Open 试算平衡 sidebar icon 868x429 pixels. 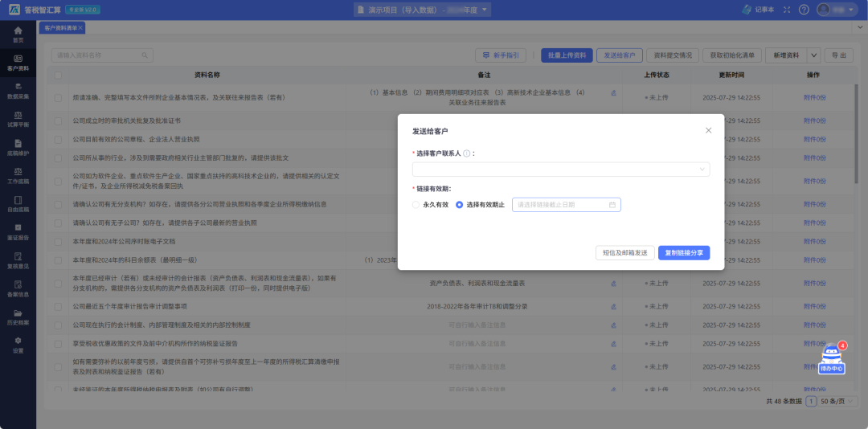click(18, 115)
